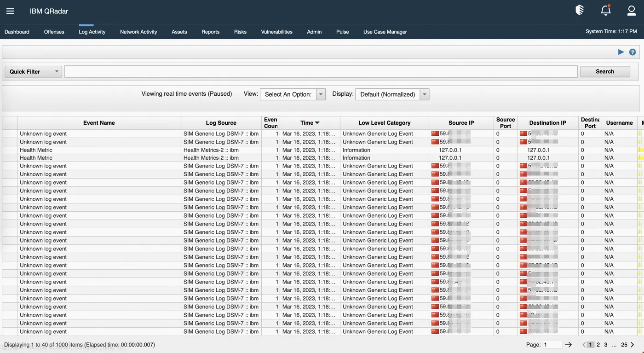Image resolution: width=644 pixels, height=353 pixels.
Task: Click the IBM QRadar title
Action: click(x=49, y=12)
